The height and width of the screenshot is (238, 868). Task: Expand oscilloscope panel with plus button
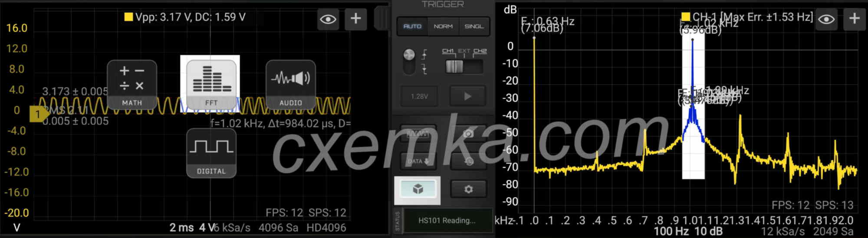[x=355, y=19]
